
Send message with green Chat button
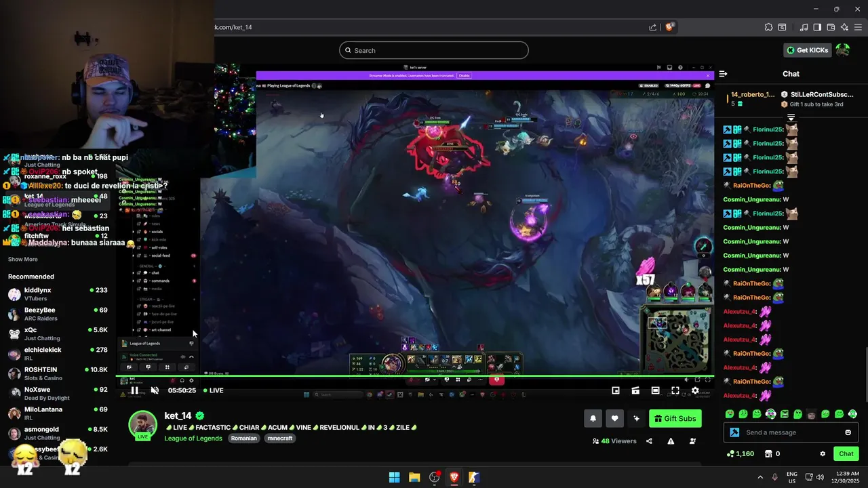(846, 453)
